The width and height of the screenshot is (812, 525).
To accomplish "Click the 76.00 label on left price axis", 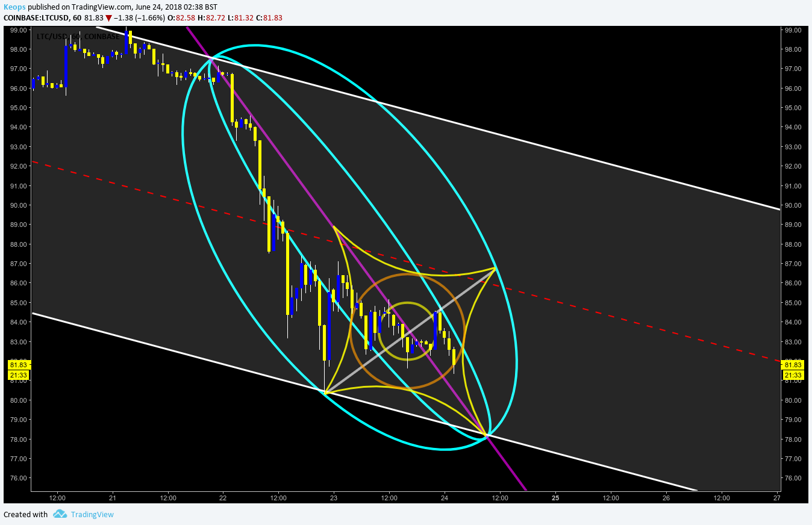I will (x=18, y=478).
